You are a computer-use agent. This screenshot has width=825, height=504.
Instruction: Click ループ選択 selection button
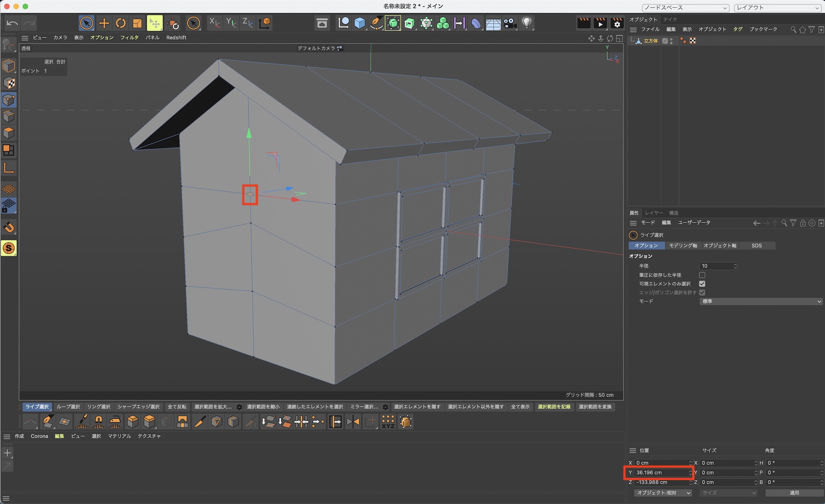point(68,407)
